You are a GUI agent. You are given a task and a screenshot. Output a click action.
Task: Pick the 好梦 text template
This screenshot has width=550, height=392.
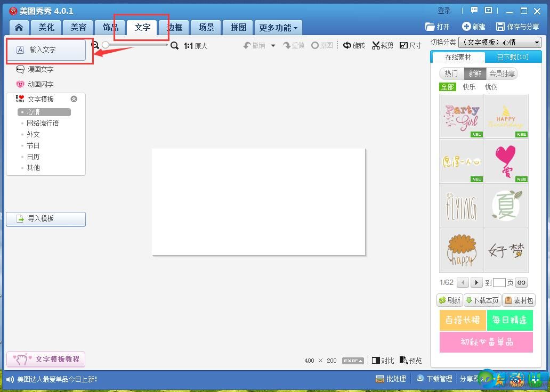506,251
